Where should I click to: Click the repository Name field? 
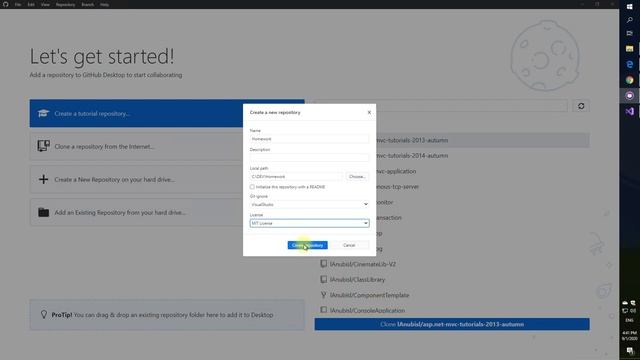tap(309, 139)
